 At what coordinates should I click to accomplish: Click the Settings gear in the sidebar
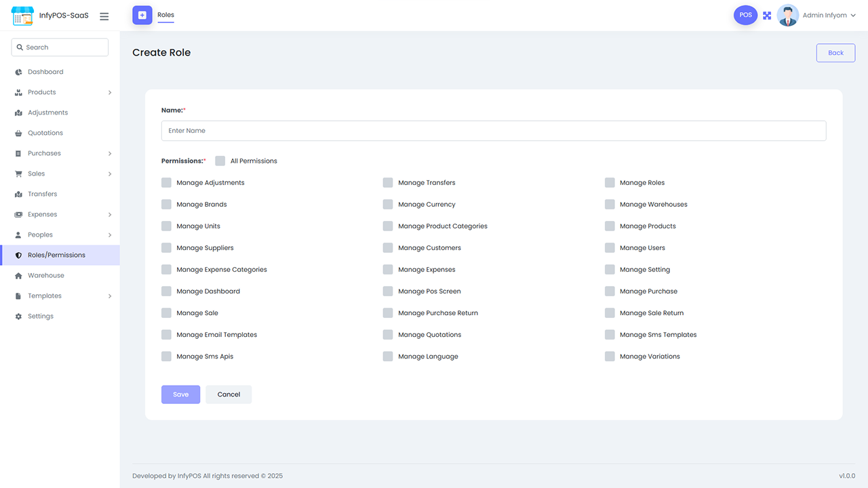(16, 316)
